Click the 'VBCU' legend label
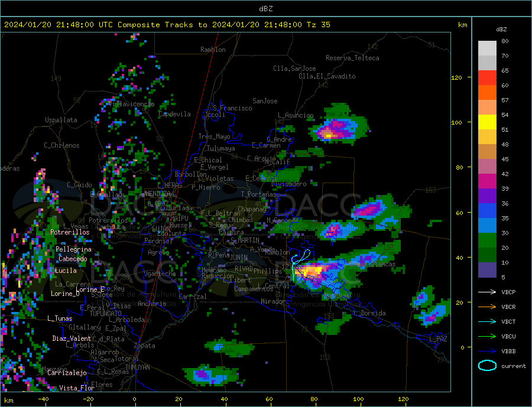The height and width of the screenshot is (407, 532). click(508, 337)
